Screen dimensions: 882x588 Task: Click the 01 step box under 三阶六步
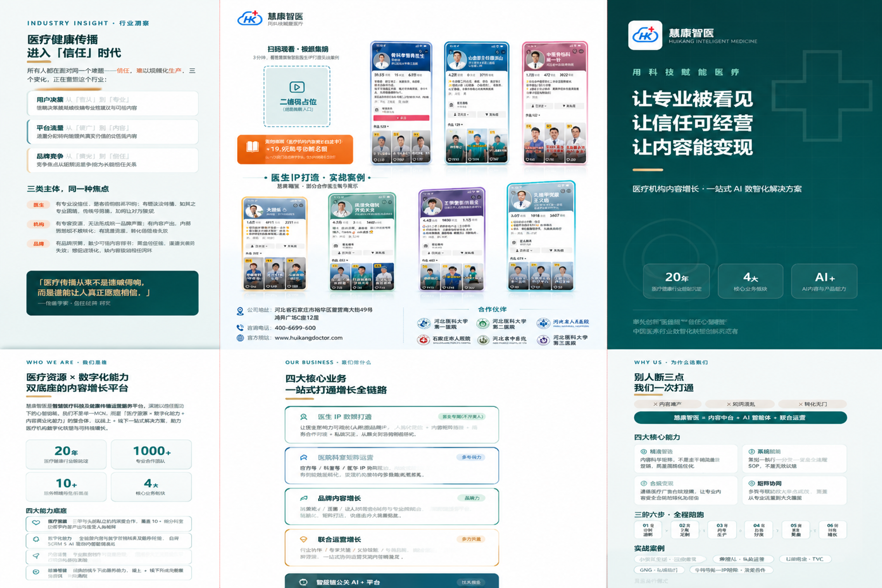click(648, 530)
